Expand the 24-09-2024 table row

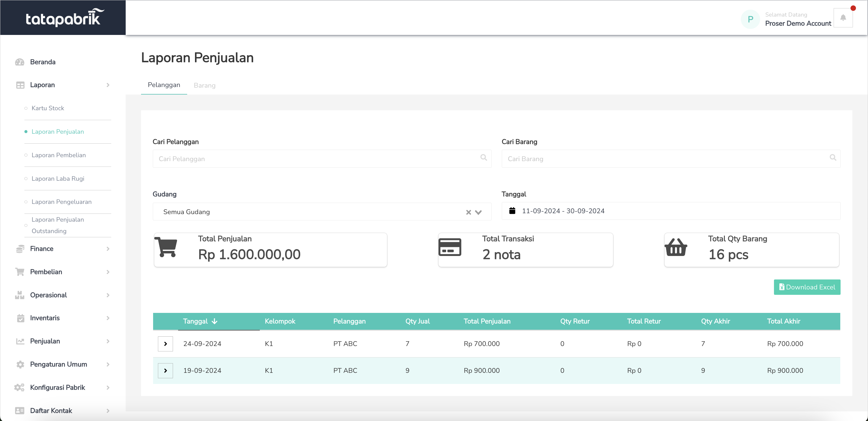(x=165, y=344)
